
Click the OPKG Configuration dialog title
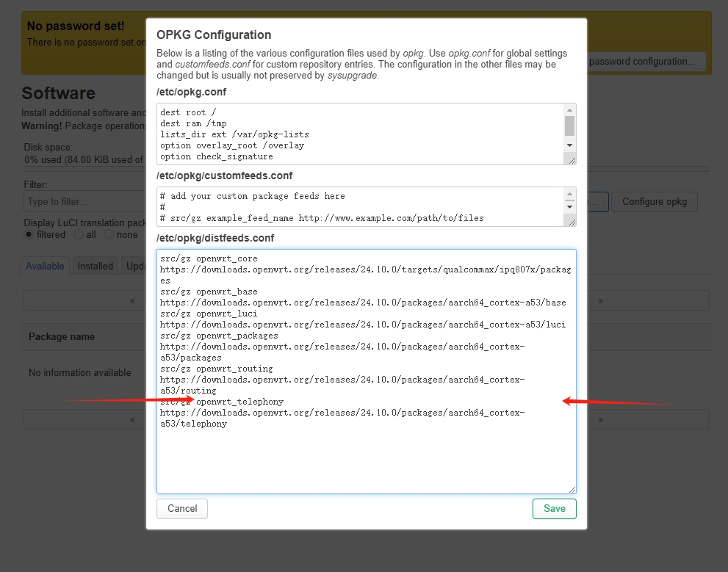coord(214,35)
